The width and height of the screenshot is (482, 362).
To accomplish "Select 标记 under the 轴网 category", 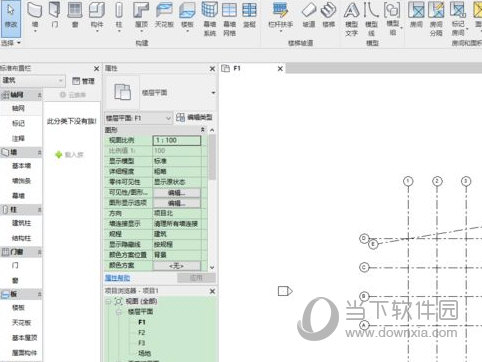I will point(18,123).
